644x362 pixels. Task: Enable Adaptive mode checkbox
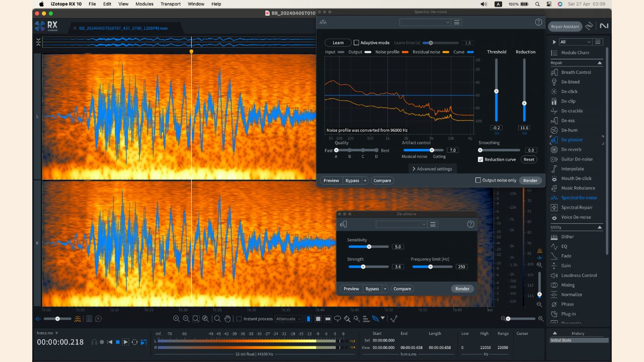356,43
